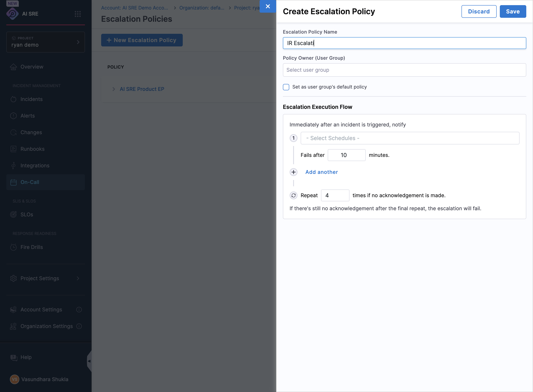This screenshot has width=533, height=392.
Task: Click the Fire Drills clock icon
Action: pos(13,247)
